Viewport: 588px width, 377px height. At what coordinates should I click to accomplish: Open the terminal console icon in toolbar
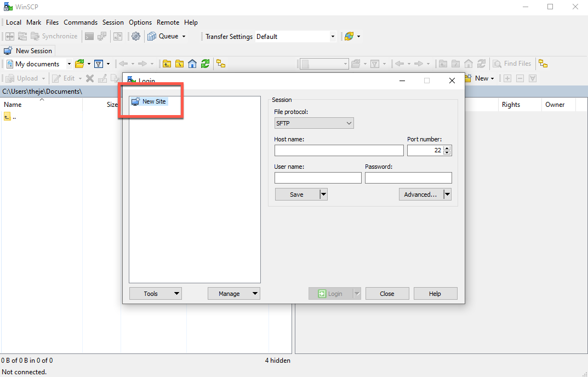(89, 36)
